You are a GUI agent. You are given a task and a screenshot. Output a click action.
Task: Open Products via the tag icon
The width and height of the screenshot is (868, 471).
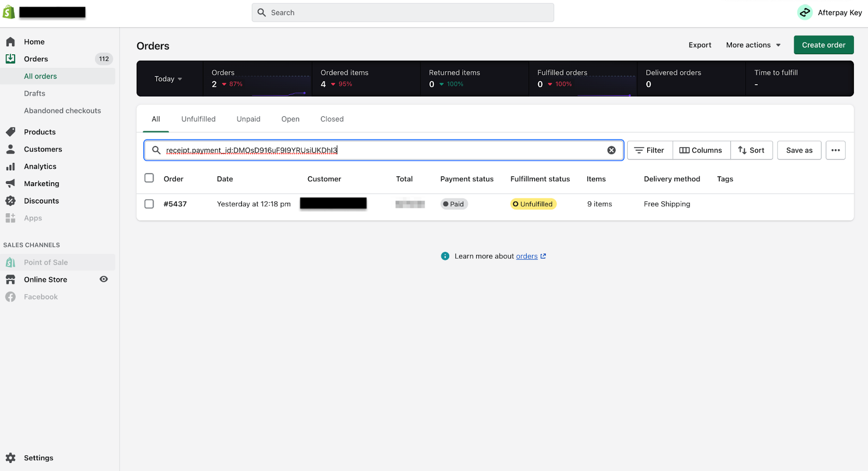pos(10,132)
